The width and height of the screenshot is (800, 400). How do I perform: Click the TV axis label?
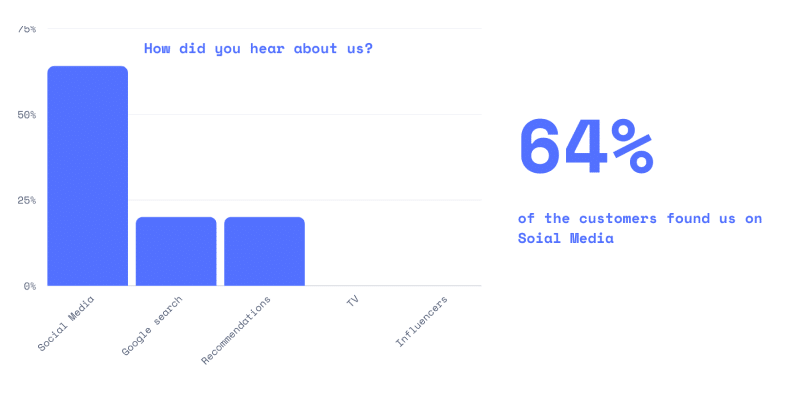(353, 301)
